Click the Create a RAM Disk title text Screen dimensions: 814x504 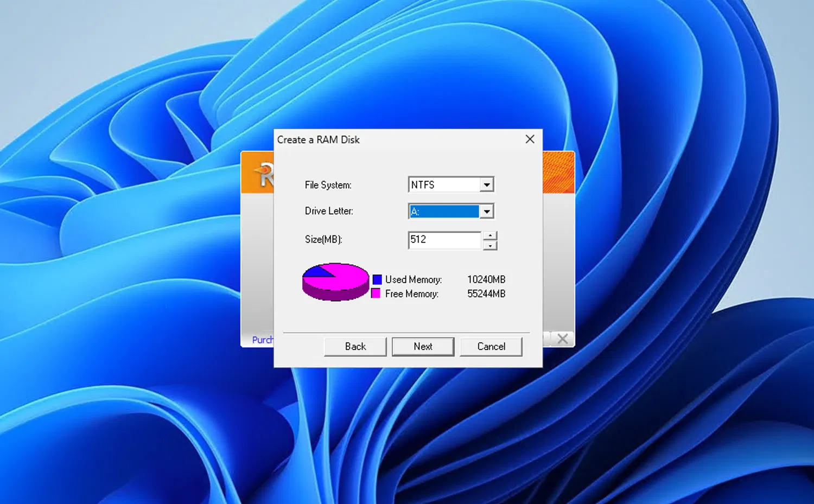(319, 139)
